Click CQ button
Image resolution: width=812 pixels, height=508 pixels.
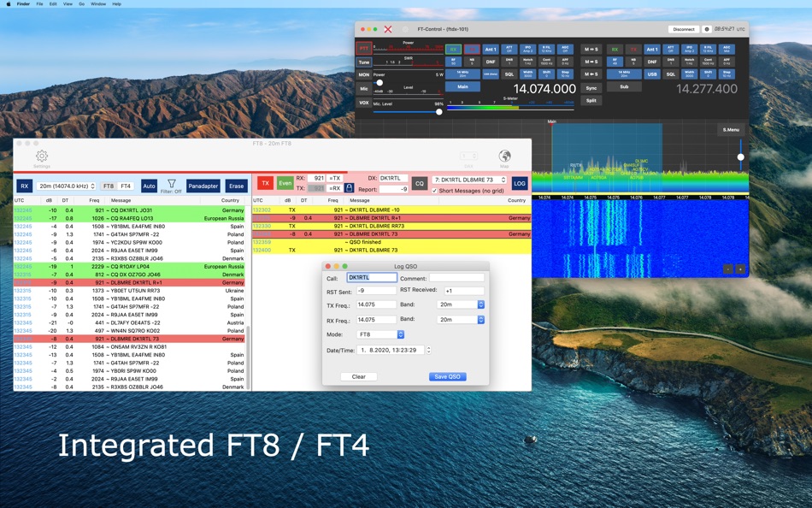click(420, 183)
